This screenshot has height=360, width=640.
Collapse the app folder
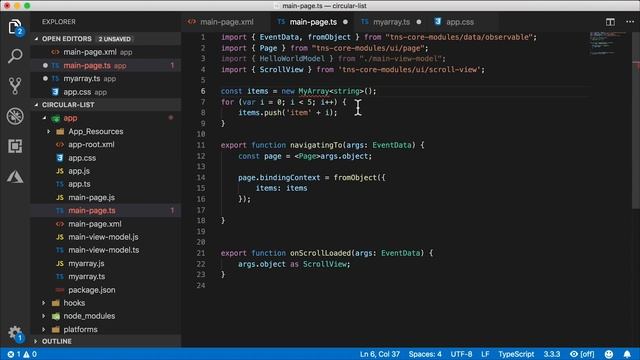pos(44,118)
